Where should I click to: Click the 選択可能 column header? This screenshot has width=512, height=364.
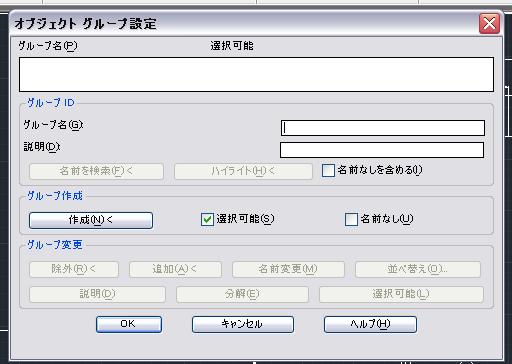click(x=232, y=46)
